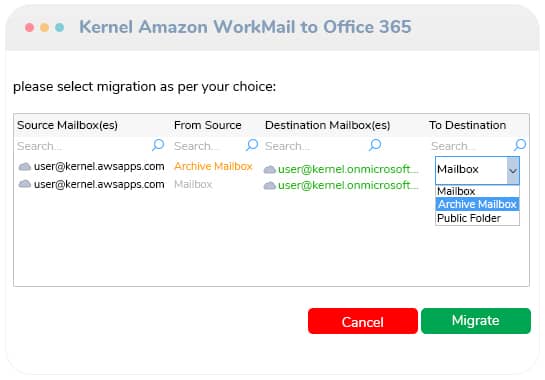Click cloud icon beside first onmicrosoft destination mailbox
This screenshot has height=380, width=545.
point(270,170)
